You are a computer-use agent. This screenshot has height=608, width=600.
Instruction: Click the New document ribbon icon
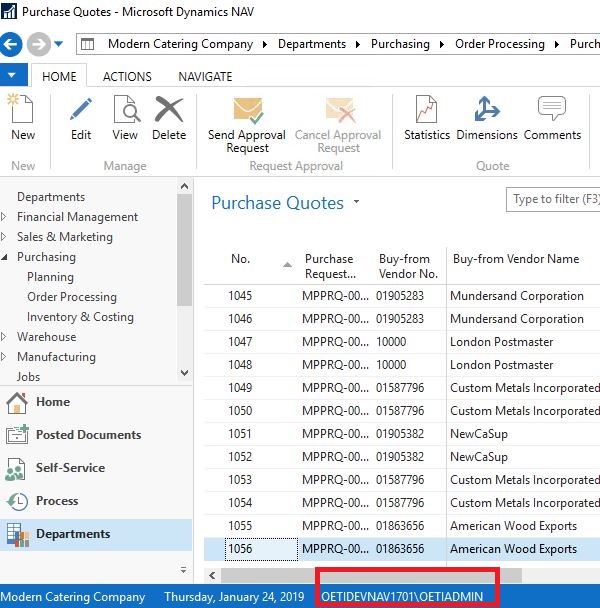click(x=21, y=110)
